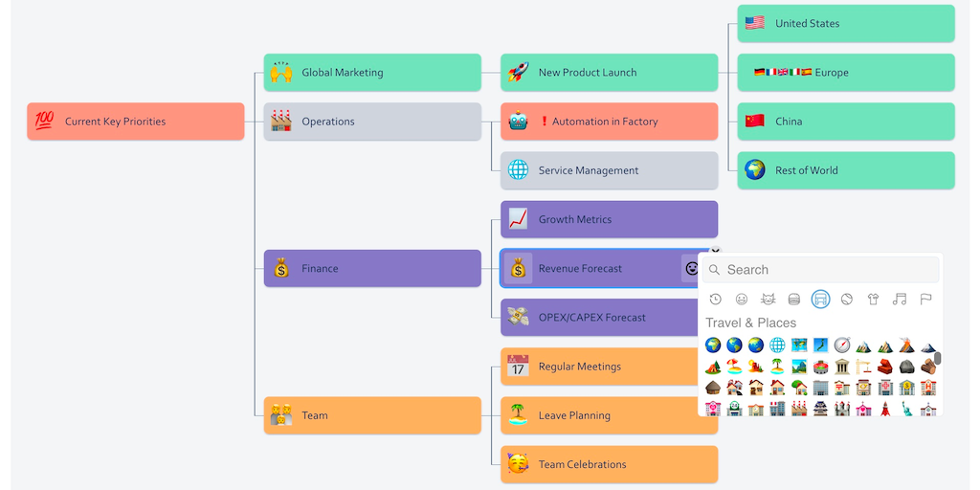The height and width of the screenshot is (490, 980).
Task: Open the Recently Used emoji category
Action: [x=715, y=300]
